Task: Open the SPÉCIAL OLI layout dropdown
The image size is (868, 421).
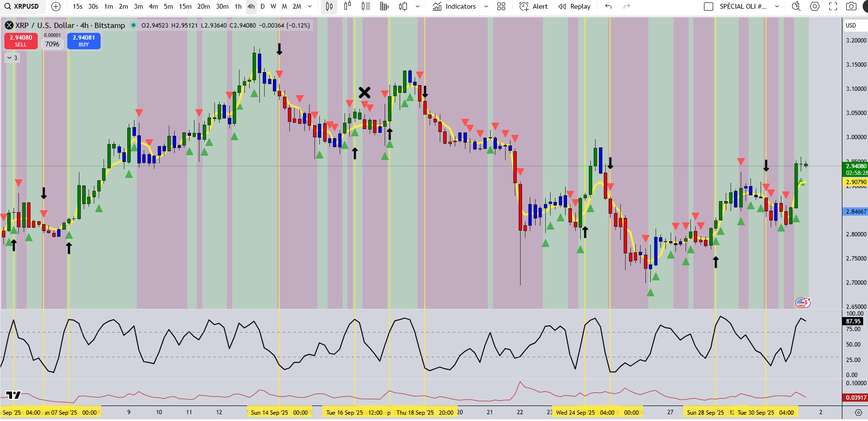Action: pyautogui.click(x=777, y=6)
